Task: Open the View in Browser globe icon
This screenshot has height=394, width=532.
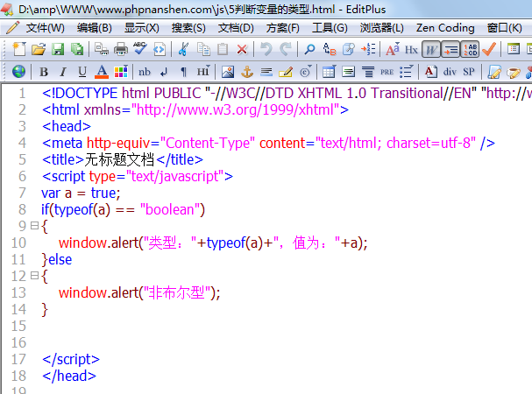Action: click(x=18, y=72)
